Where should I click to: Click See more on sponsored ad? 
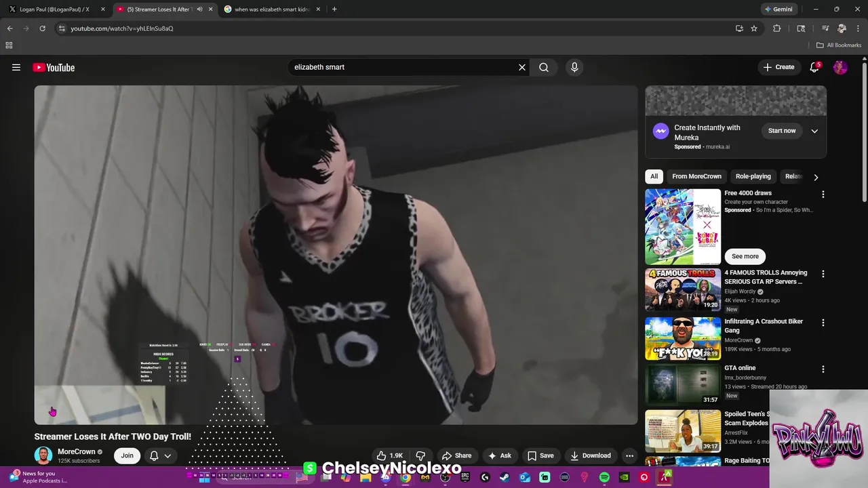pyautogui.click(x=745, y=256)
